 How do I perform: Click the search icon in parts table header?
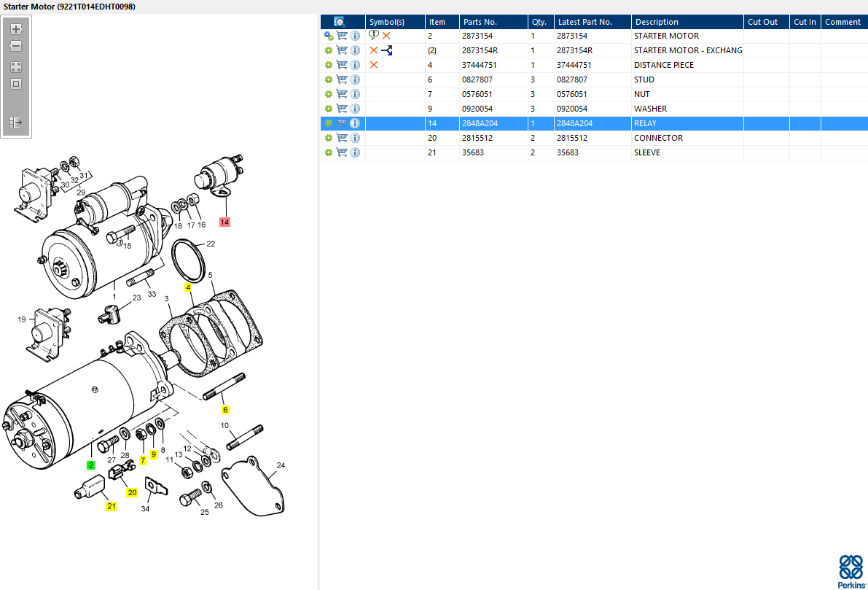[x=340, y=22]
